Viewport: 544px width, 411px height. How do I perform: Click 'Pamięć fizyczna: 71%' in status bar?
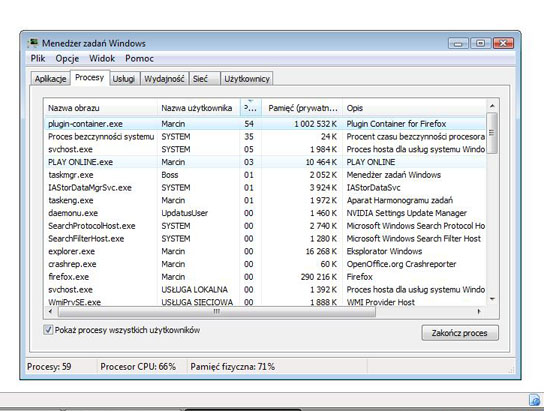pos(232,367)
